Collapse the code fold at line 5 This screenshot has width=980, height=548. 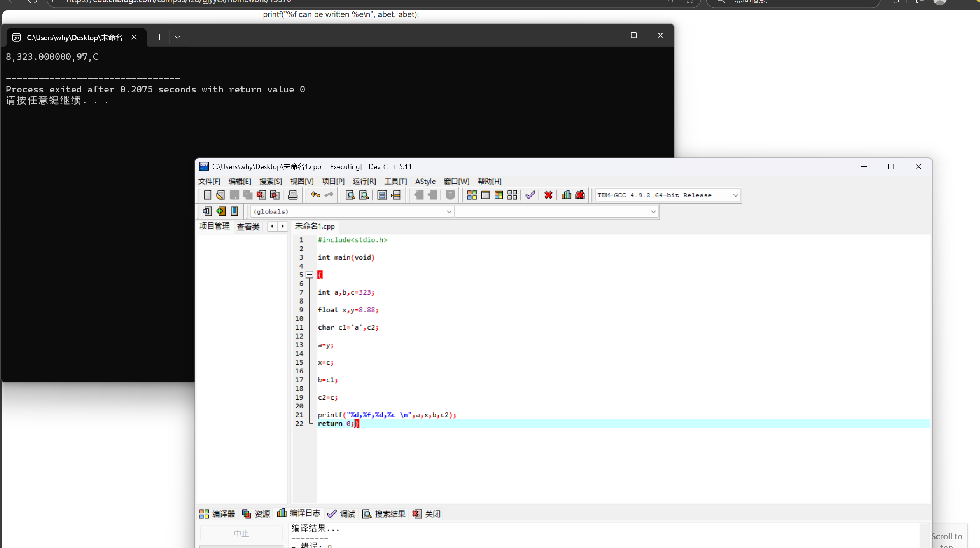coord(310,275)
